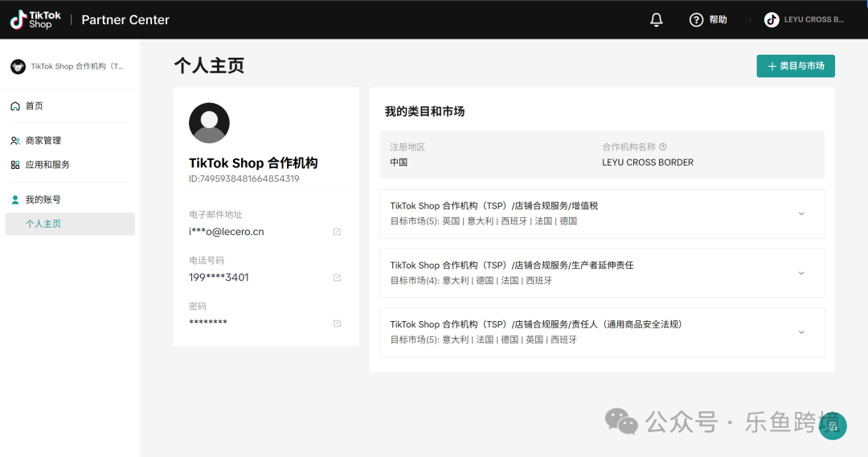The height and width of the screenshot is (457, 868).
Task: Click the 我的类目和市场 section title
Action: click(424, 111)
